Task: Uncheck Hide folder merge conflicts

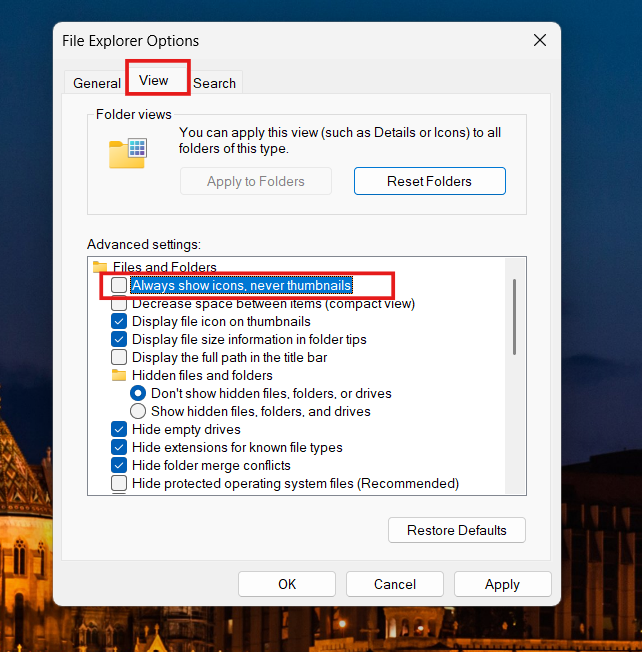Action: (x=119, y=465)
